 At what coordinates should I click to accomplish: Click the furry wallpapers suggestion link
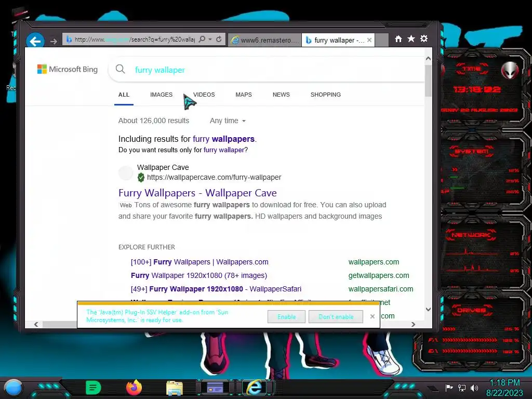(x=223, y=139)
